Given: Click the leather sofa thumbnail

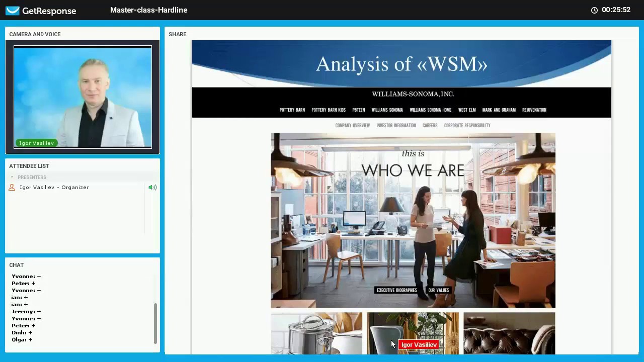Looking at the screenshot, I should (509, 333).
